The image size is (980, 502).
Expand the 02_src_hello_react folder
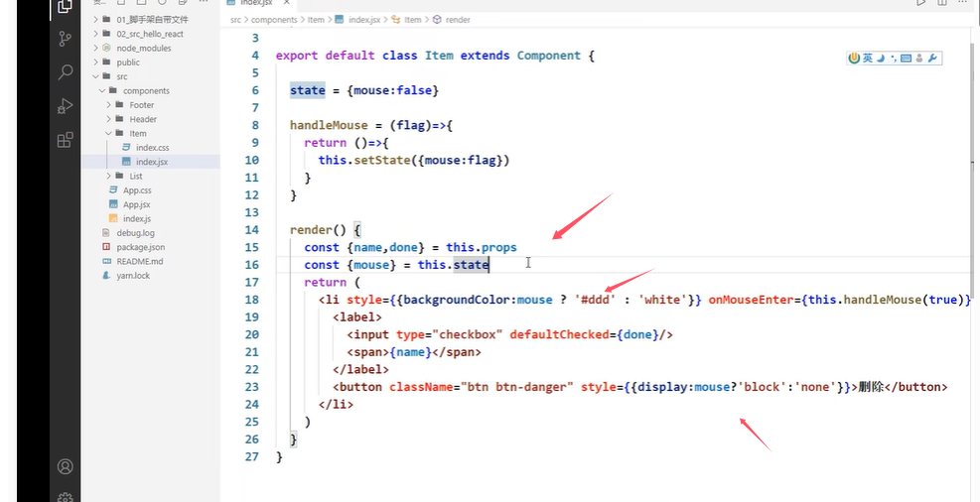click(x=95, y=34)
